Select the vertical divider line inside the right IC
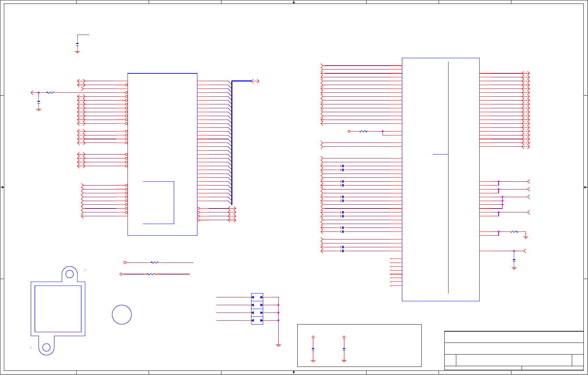The image size is (588, 375). click(x=449, y=177)
